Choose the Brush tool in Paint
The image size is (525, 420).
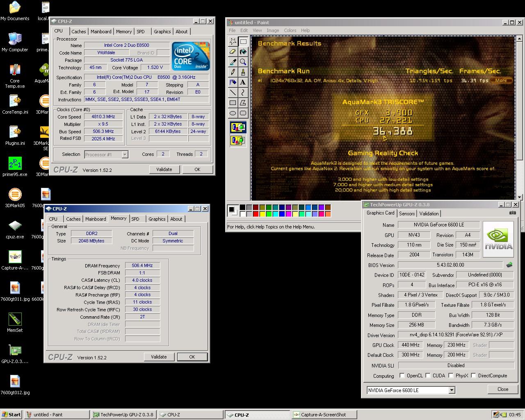point(243,72)
